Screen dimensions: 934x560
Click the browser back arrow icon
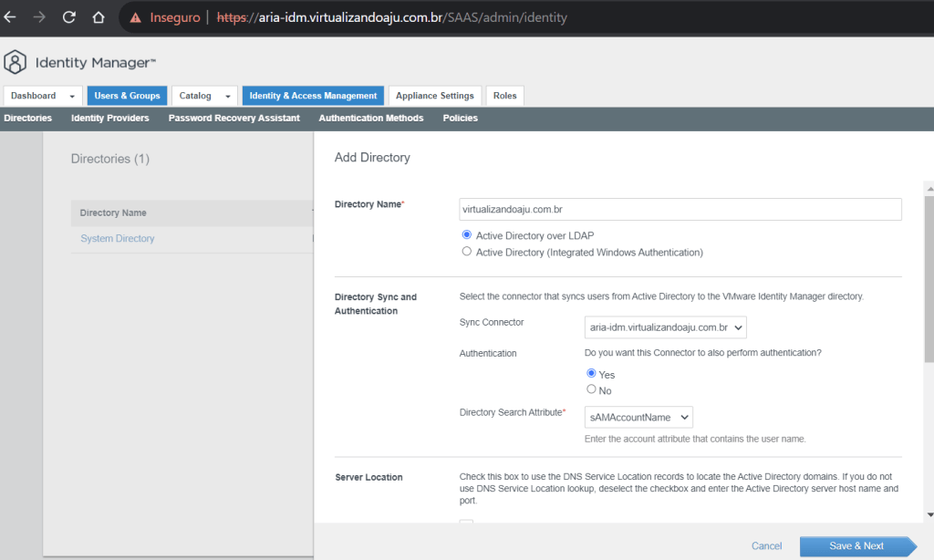pos(11,17)
